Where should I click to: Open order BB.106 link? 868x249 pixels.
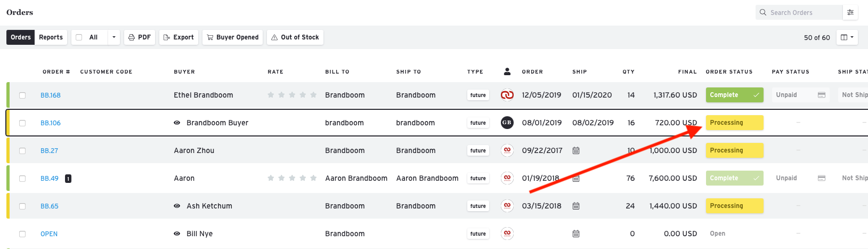[x=51, y=123]
